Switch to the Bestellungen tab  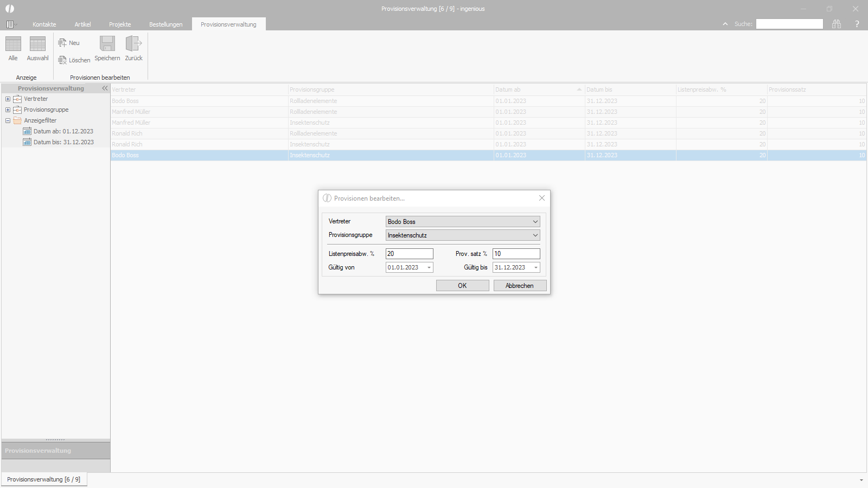click(166, 24)
